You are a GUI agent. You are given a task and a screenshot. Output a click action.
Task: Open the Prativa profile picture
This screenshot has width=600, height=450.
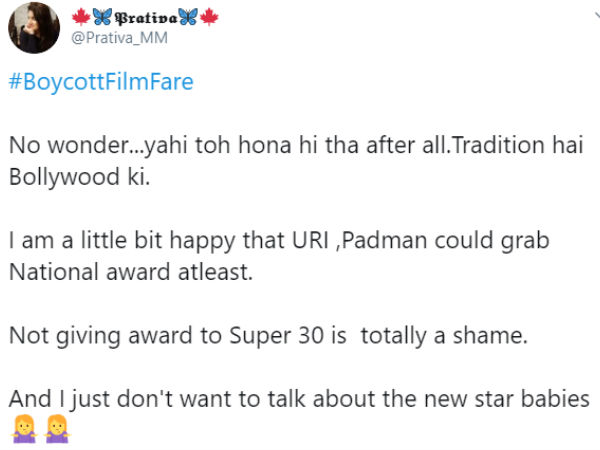tap(34, 28)
